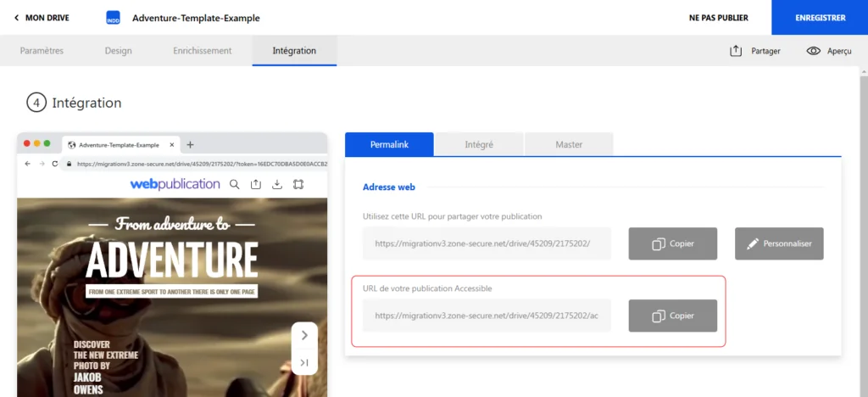868x397 pixels.
Task: Click the search magnifier in webpublication preview
Action: coord(235,184)
